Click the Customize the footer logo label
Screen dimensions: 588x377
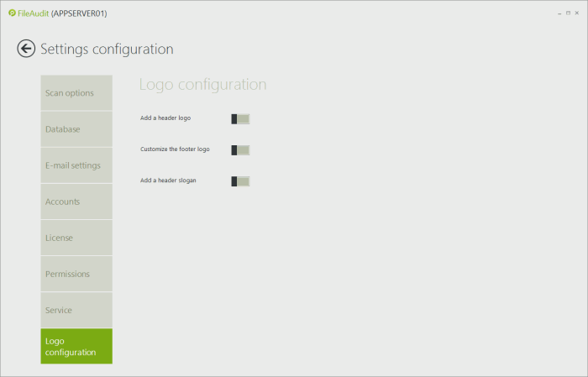[x=175, y=149]
